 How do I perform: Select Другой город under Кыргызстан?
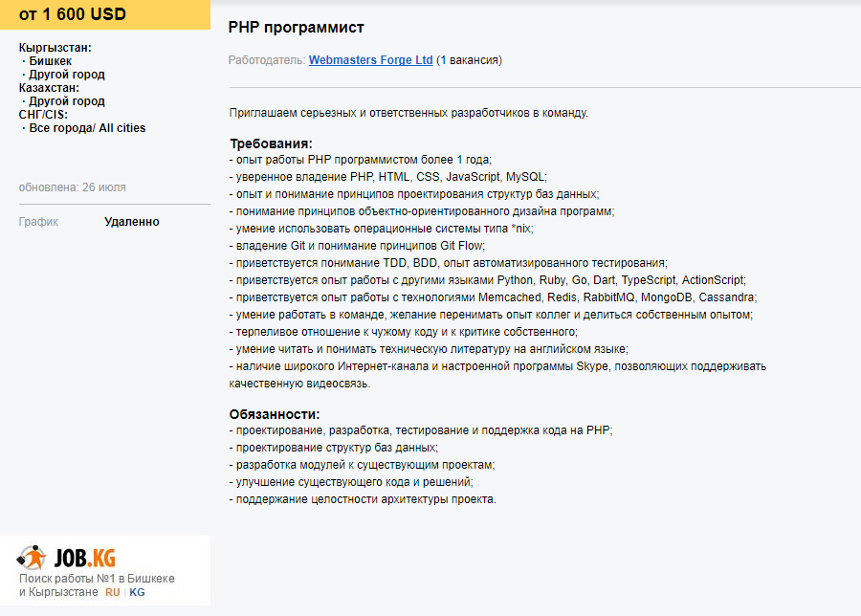pyautogui.click(x=66, y=75)
